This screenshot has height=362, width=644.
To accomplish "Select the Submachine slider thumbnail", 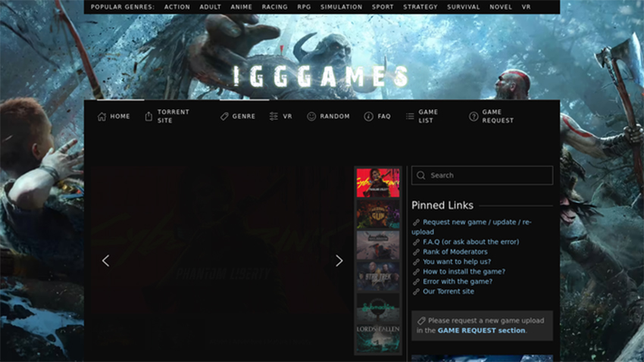I will pos(378,307).
